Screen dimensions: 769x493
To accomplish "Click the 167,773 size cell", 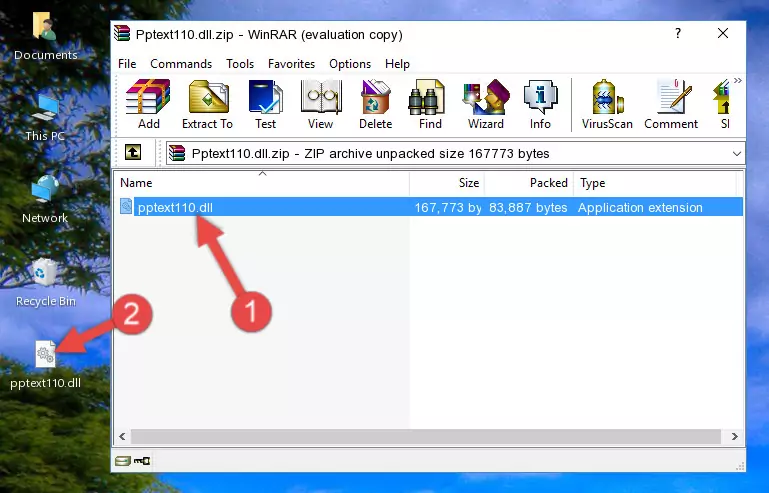I will pyautogui.click(x=448, y=208).
